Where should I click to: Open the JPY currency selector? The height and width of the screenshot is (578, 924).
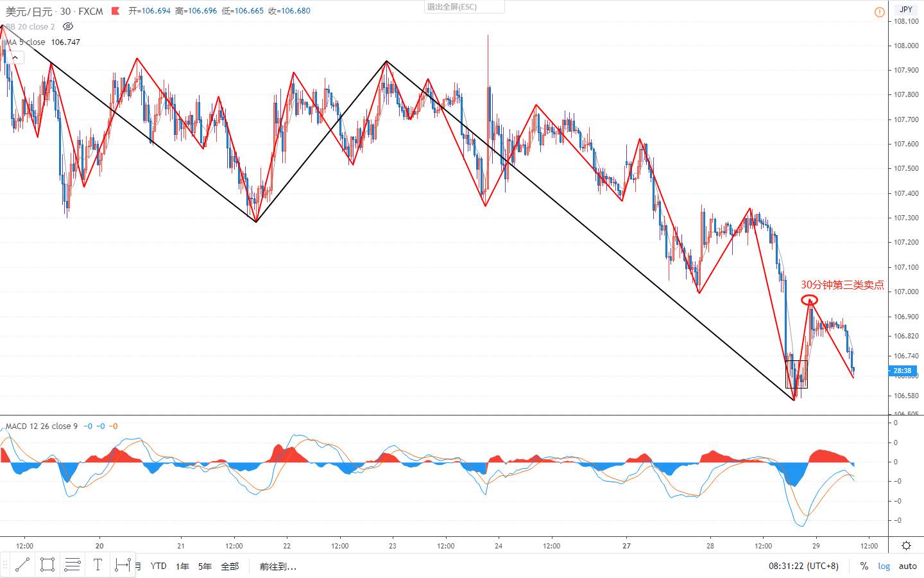tap(906, 9)
